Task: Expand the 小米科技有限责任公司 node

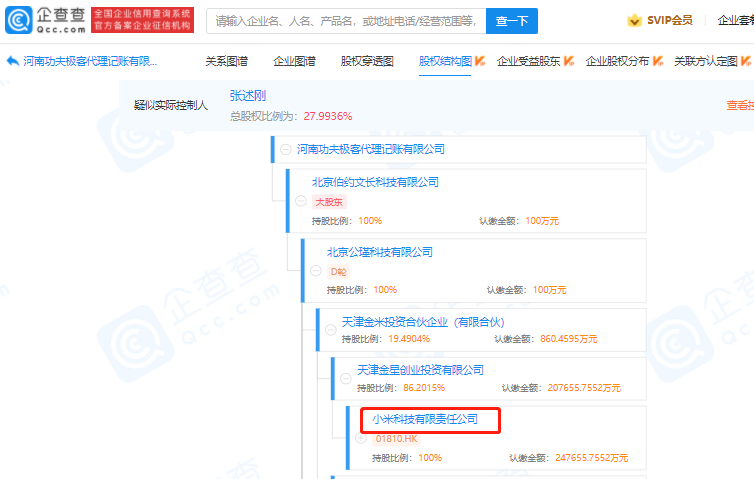Action: [x=361, y=438]
